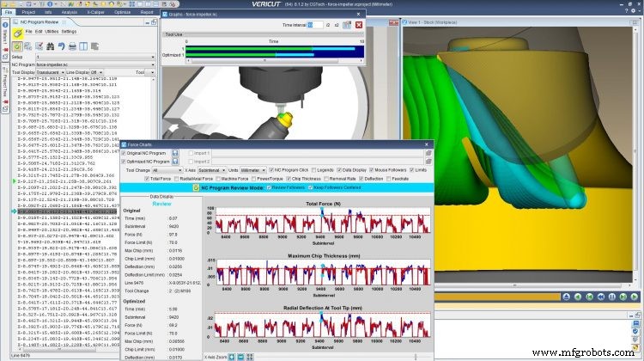Click the /2 time interval button

(328, 25)
